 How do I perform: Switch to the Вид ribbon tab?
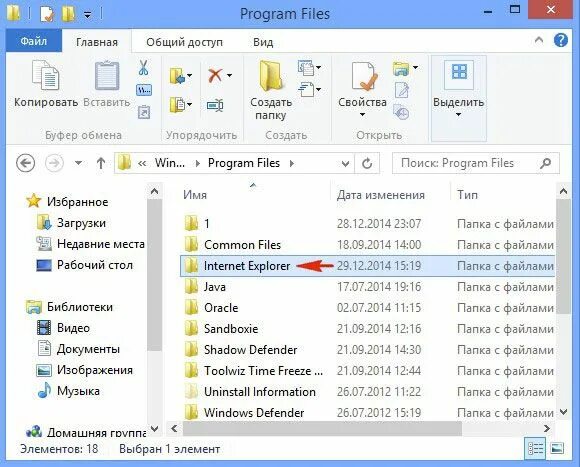263,42
